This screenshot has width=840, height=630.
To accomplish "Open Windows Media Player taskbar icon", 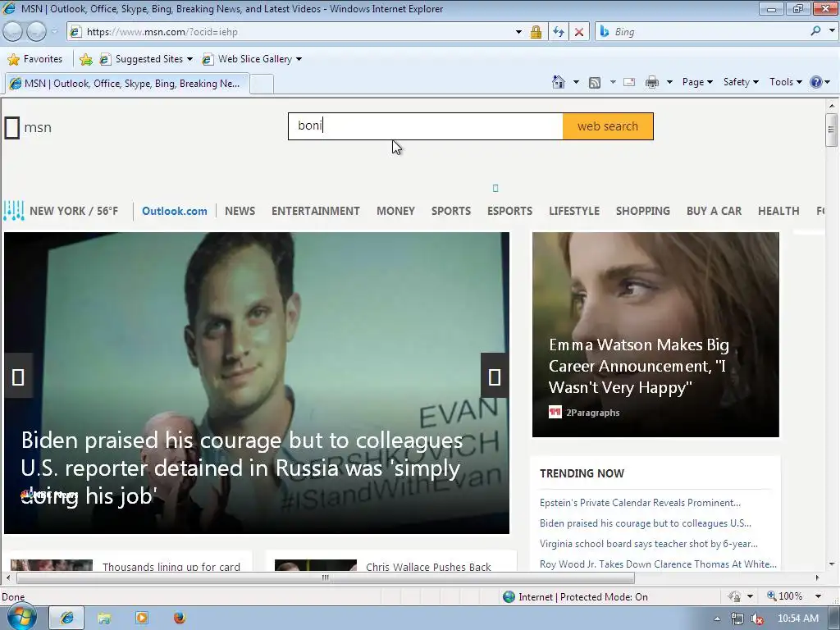I will 142,618.
